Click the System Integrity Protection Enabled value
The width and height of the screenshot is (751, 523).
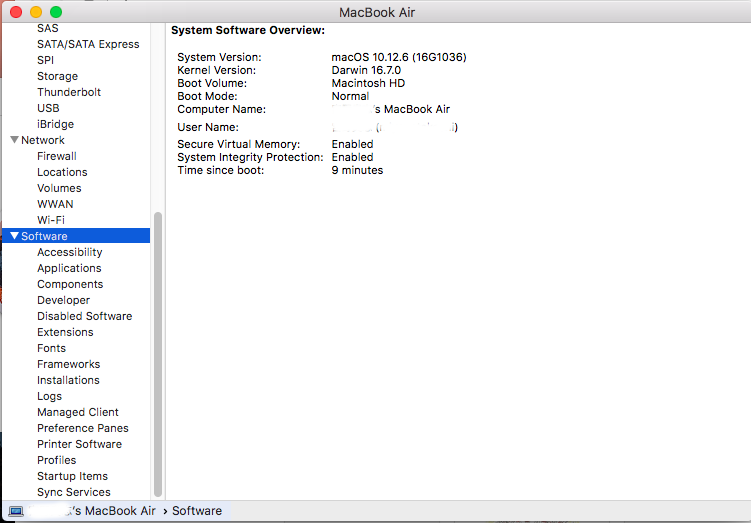[x=353, y=157]
